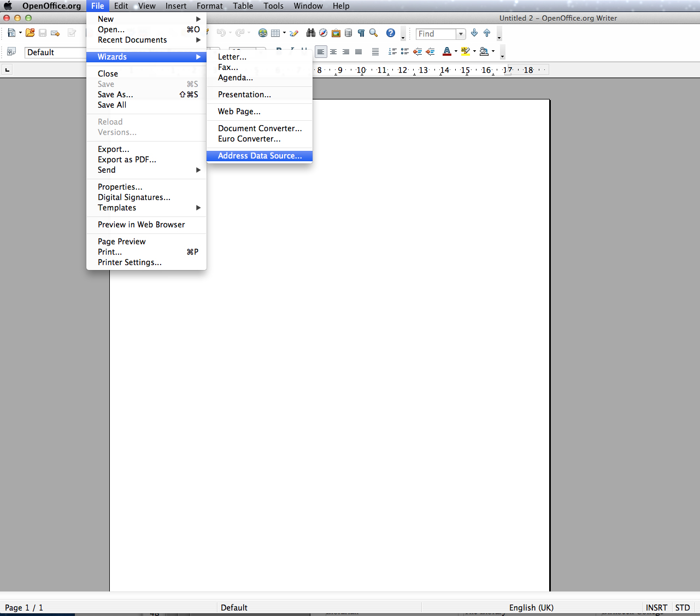Toggle formatting marks display

point(361,32)
